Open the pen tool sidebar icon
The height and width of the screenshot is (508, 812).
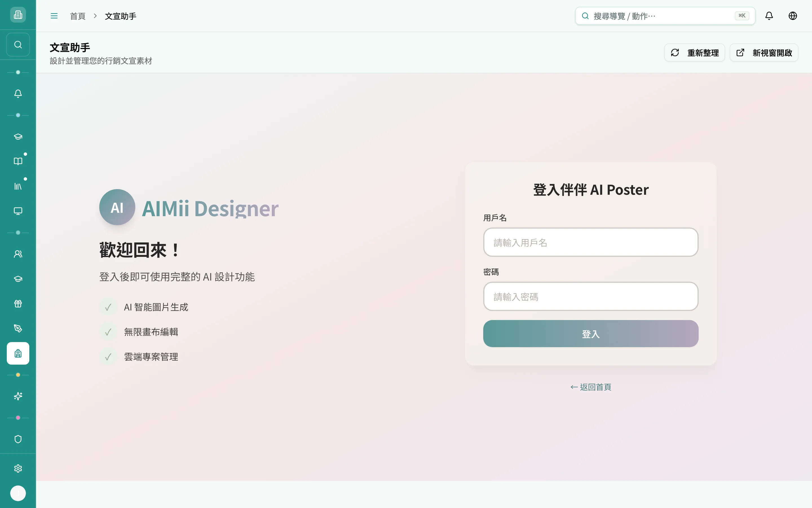pos(18,329)
